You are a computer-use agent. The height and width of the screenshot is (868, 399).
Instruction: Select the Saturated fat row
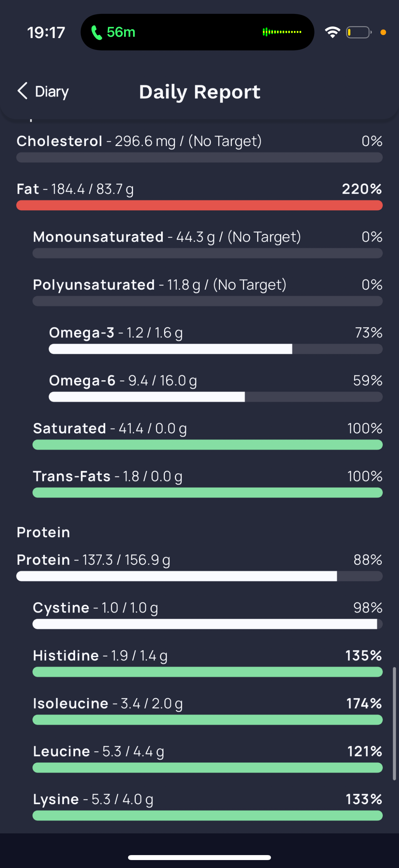(207, 435)
